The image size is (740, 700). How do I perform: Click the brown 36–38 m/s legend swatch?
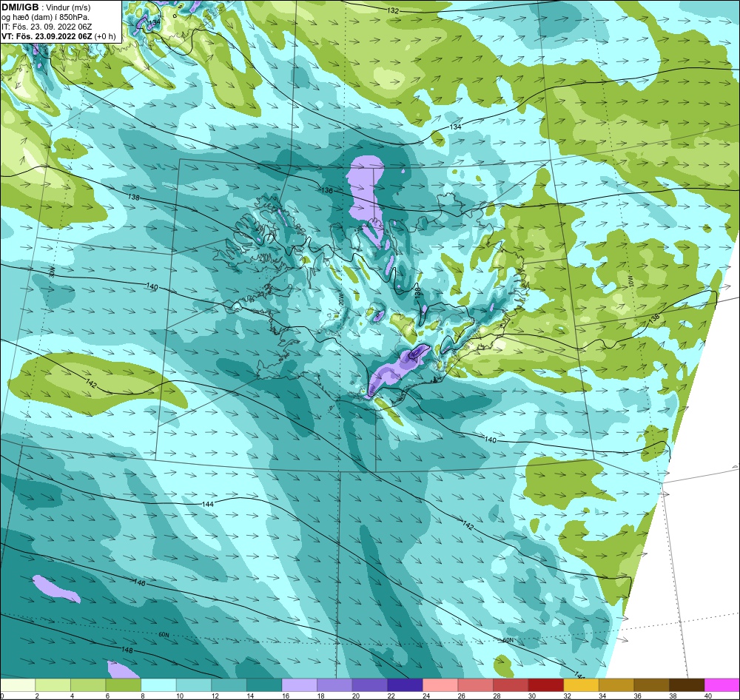[x=651, y=685]
